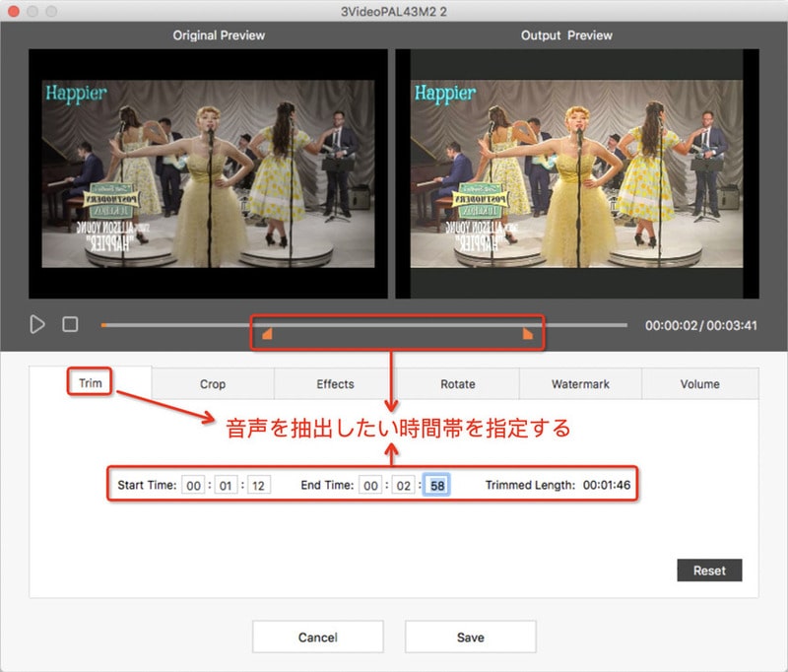
Task: Click the Cancel button
Action: (317, 637)
